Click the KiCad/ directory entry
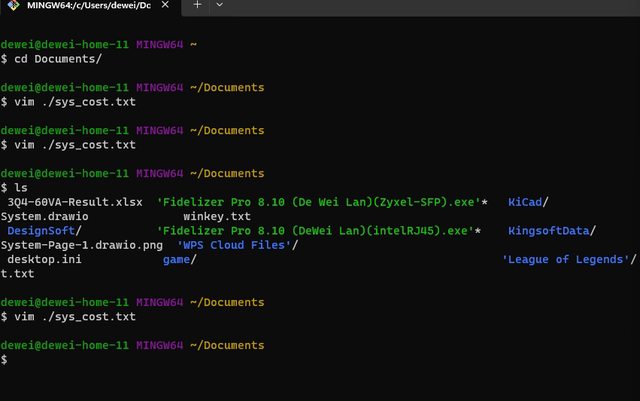 529,202
